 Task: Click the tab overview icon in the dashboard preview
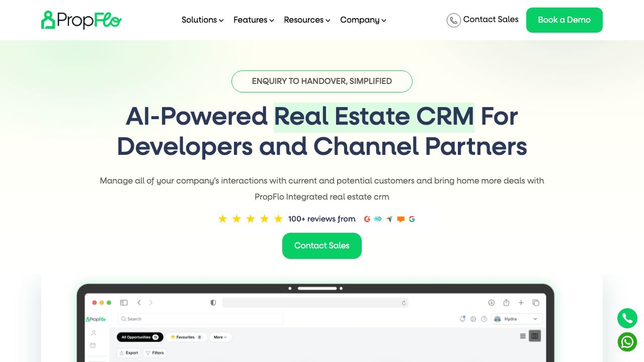click(536, 303)
